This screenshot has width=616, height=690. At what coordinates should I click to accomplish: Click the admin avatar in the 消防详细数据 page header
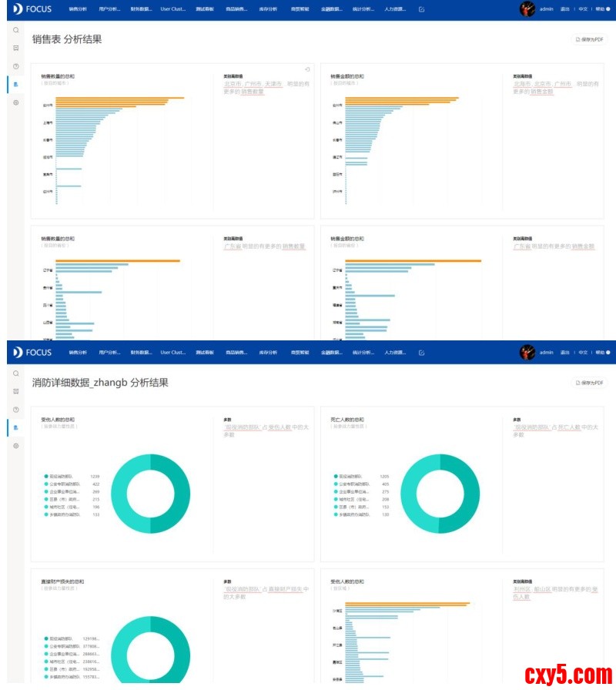[x=527, y=352]
